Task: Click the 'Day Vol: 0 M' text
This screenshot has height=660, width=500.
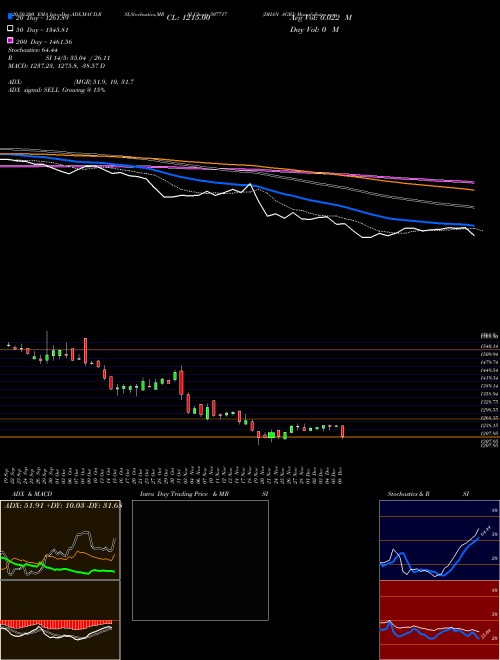Action: coord(314,29)
